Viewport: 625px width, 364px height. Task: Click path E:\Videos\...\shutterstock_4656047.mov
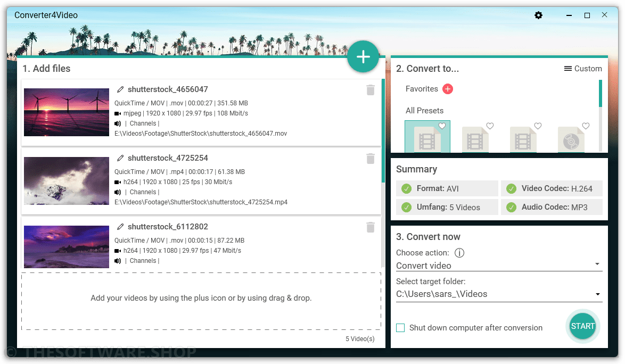pyautogui.click(x=201, y=134)
